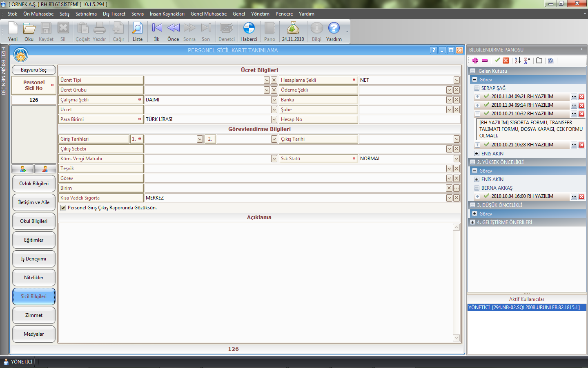Image resolution: width=588 pixels, height=368 pixels.
Task: Open the Haberci messenger icon
Action: [x=249, y=29]
